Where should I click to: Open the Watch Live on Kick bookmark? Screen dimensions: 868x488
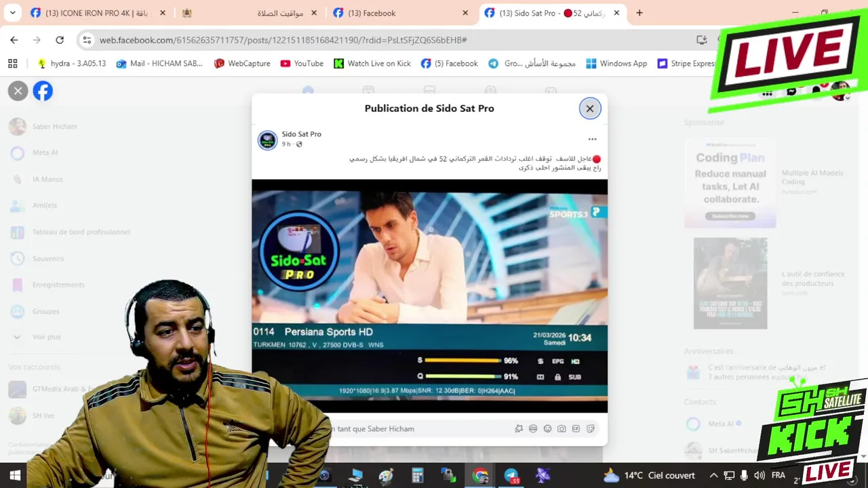372,63
